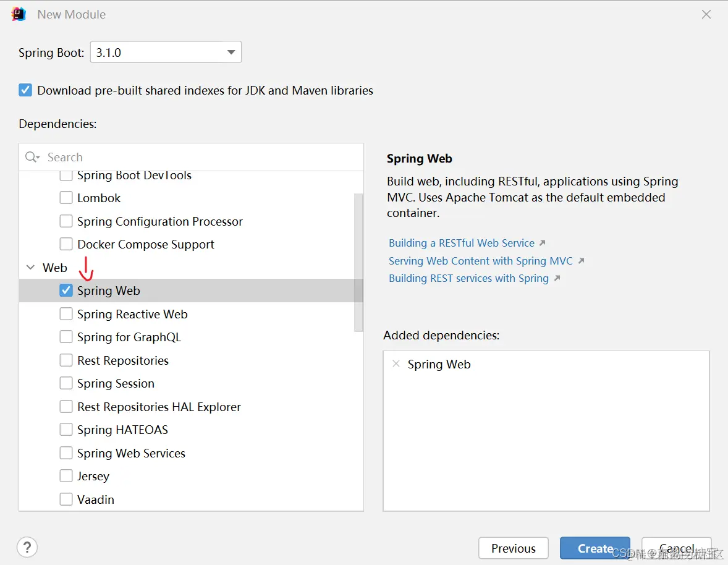728x565 pixels.
Task: Click the help question mark icon
Action: pos(27,547)
